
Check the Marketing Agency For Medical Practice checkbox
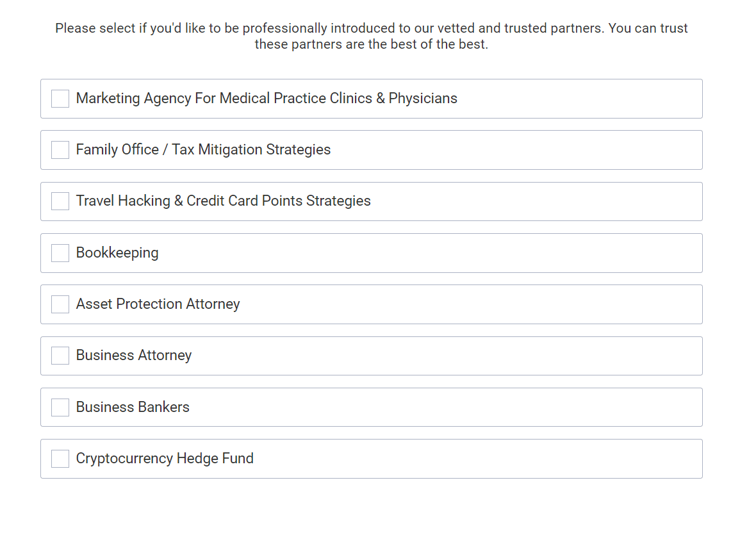[x=60, y=99]
